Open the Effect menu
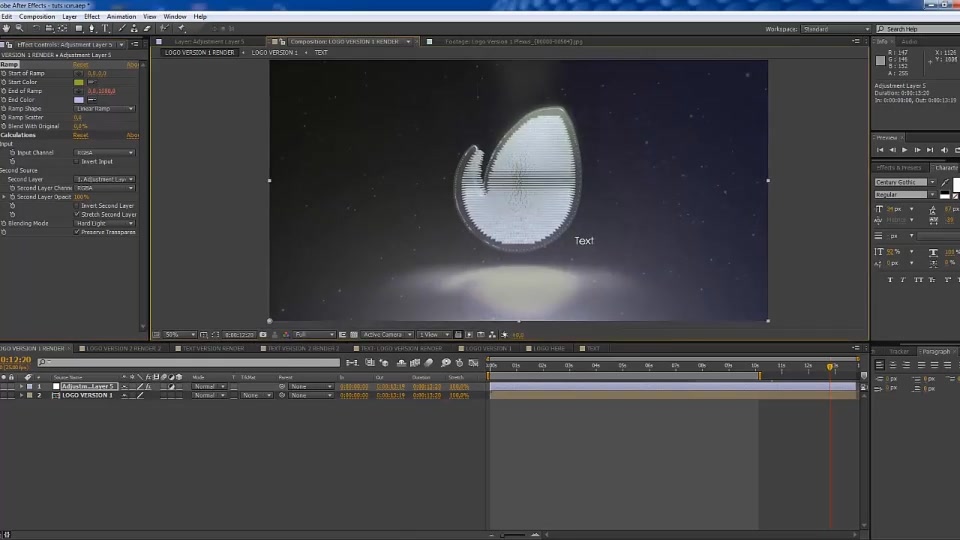 [92, 17]
